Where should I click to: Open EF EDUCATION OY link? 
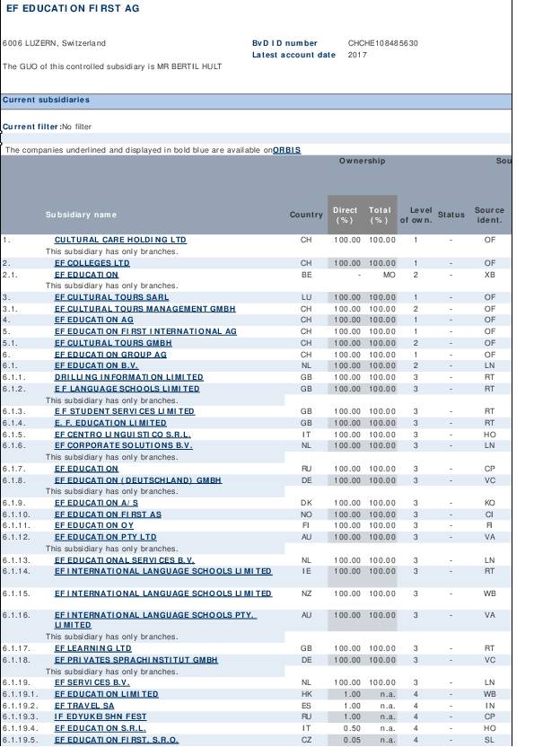pyautogui.click(x=94, y=525)
